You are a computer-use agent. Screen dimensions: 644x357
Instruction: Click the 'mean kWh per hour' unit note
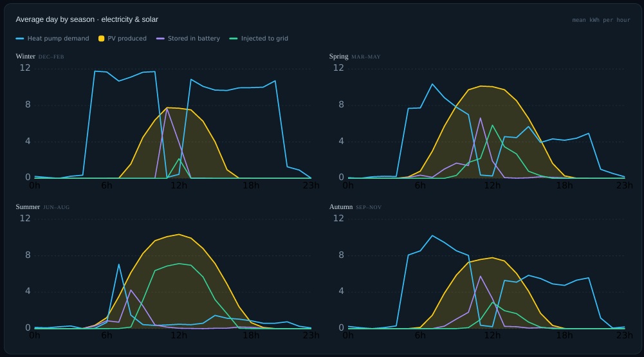point(601,20)
